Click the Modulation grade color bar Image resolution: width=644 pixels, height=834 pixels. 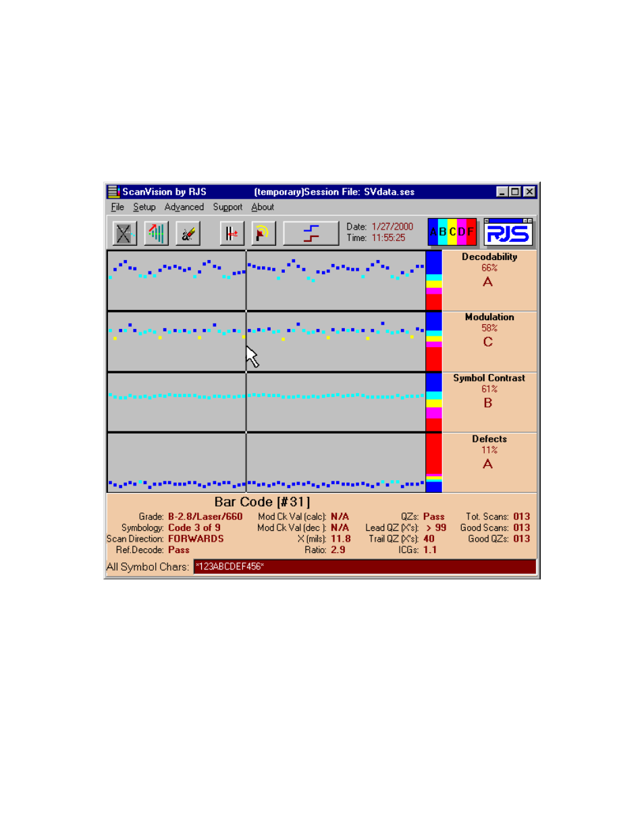click(x=434, y=341)
